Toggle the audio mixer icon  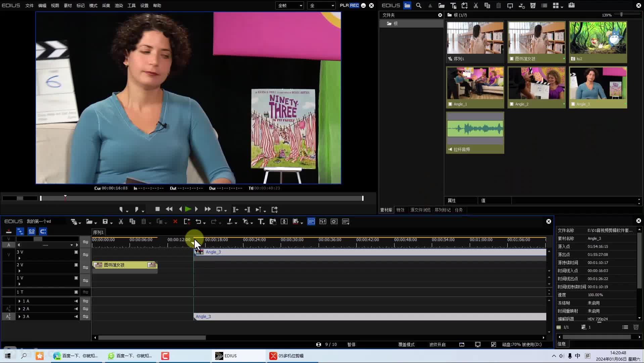click(323, 221)
